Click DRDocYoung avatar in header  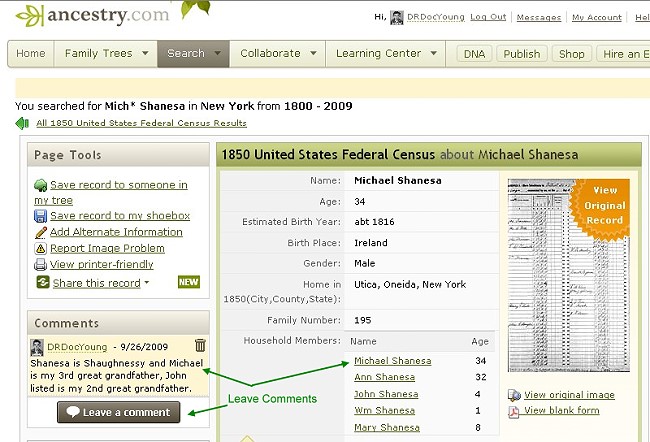[x=397, y=17]
